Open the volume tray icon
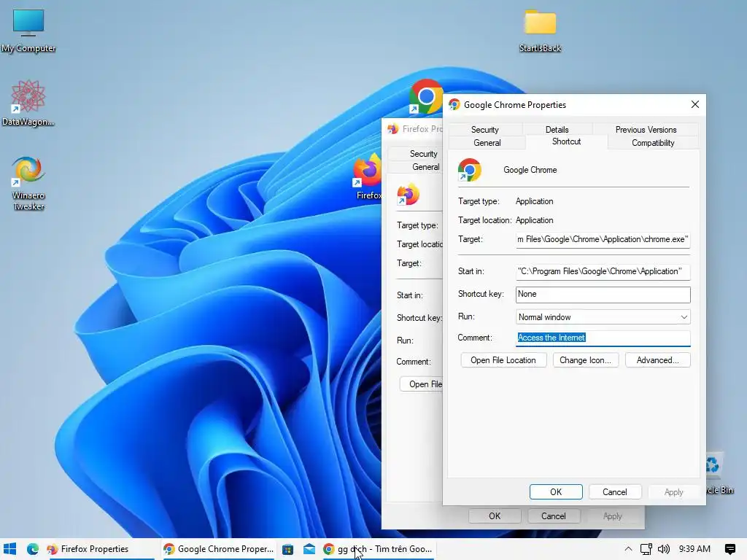Viewport: 747px width, 560px height. 664,549
